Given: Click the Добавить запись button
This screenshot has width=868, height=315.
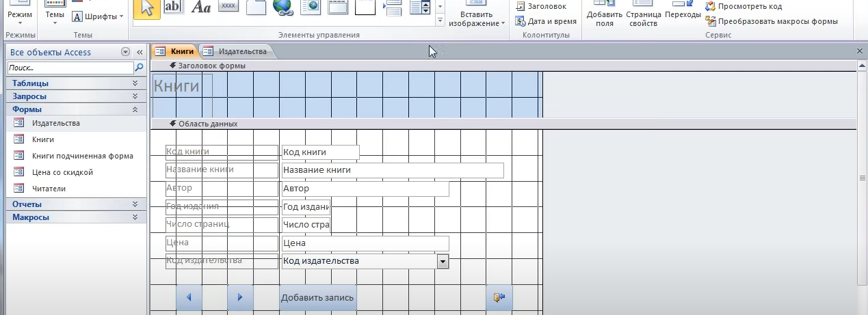Looking at the screenshot, I should tap(317, 297).
